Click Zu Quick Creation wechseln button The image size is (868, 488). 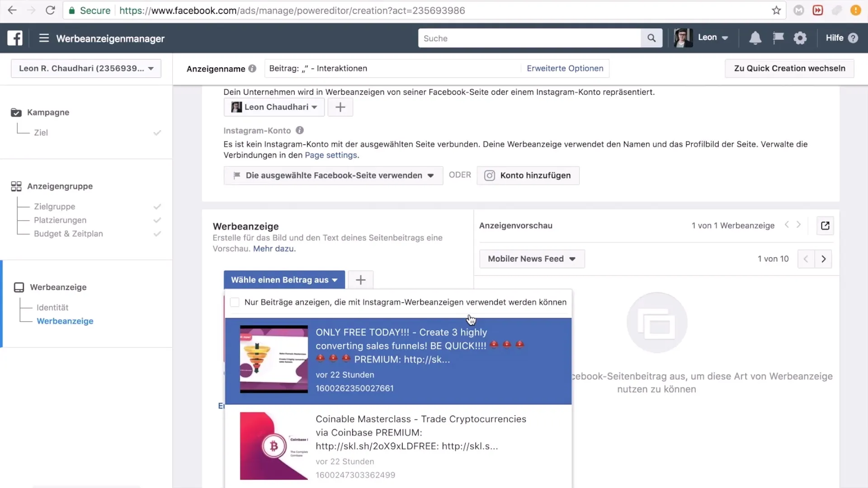click(x=789, y=68)
